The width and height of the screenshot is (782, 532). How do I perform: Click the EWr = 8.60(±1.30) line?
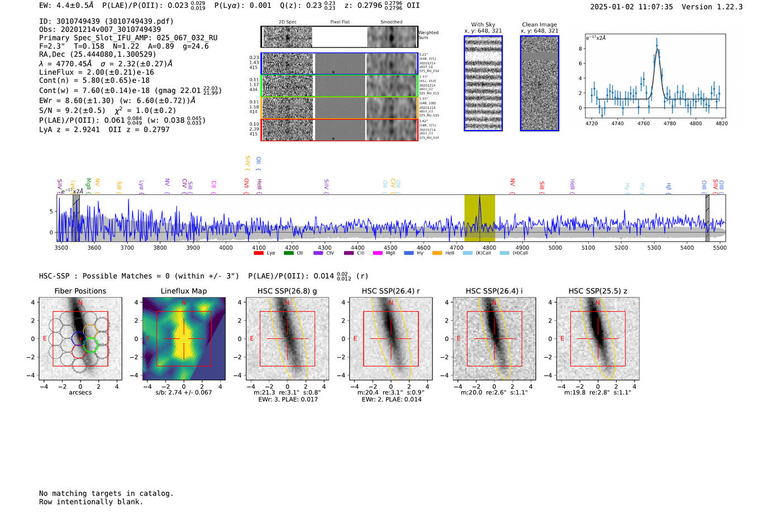click(x=117, y=100)
